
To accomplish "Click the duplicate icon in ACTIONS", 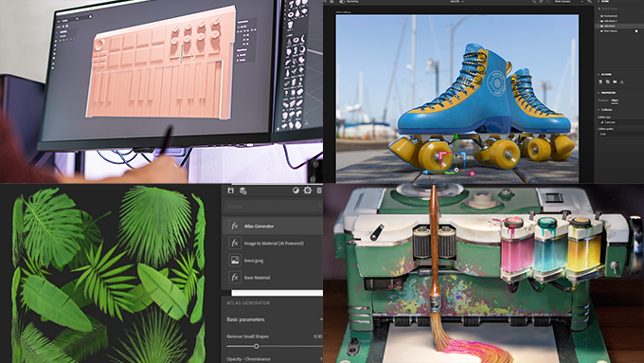I will coord(608,82).
